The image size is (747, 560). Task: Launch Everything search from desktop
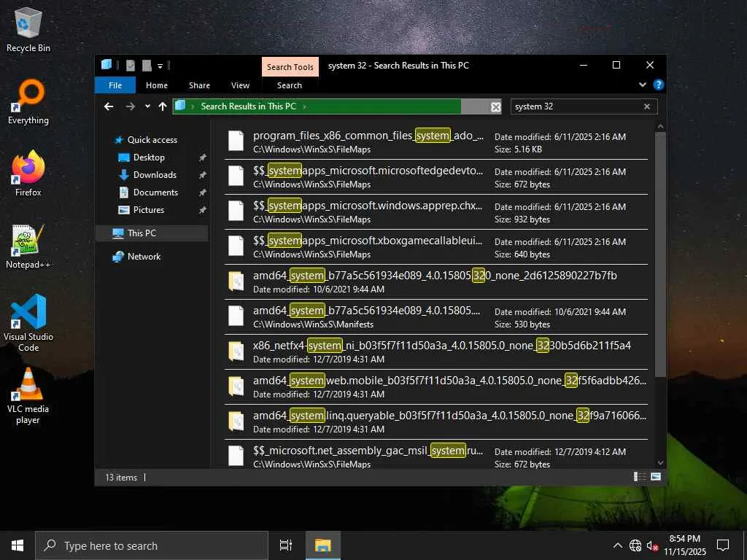pos(28,102)
